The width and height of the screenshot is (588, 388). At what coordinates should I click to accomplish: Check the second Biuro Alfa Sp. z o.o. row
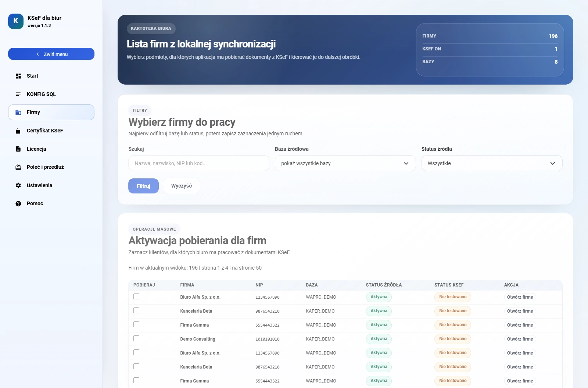tap(136, 352)
